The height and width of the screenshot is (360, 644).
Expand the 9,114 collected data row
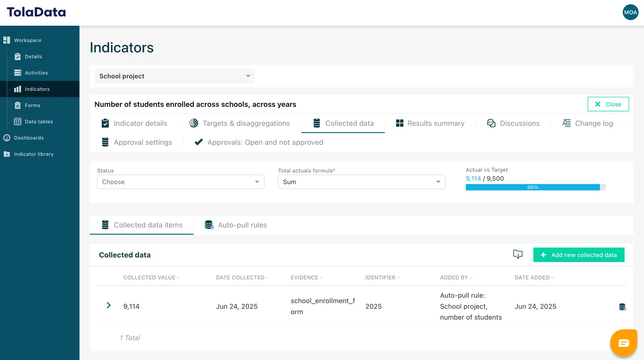[x=108, y=306]
